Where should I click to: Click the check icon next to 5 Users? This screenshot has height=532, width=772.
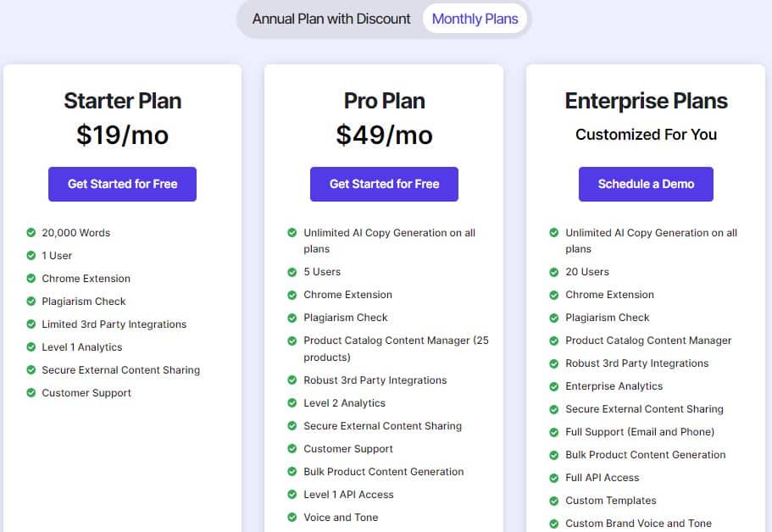pos(292,272)
